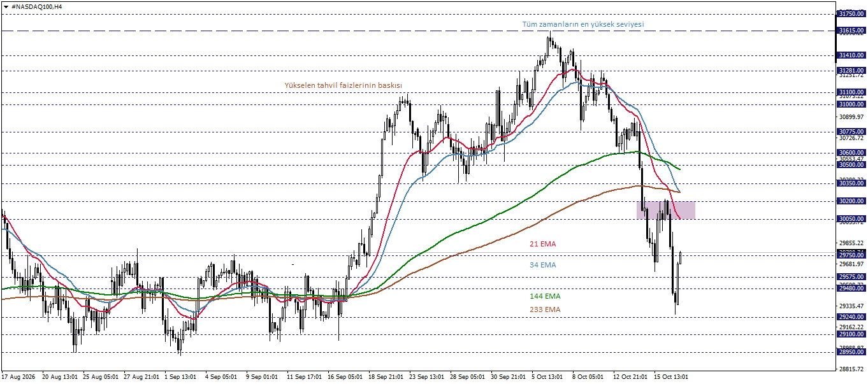Click the blue 34 EMA label
The image size is (868, 384).
pyautogui.click(x=543, y=265)
